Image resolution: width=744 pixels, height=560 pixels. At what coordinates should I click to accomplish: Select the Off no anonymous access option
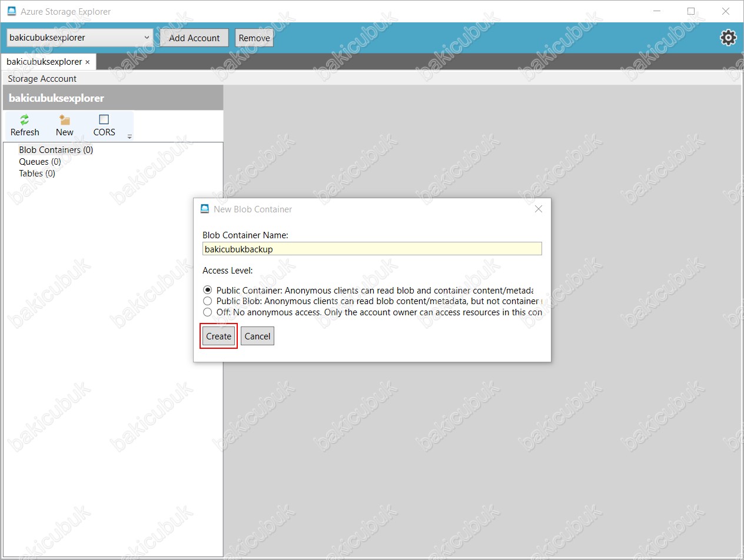point(207,312)
